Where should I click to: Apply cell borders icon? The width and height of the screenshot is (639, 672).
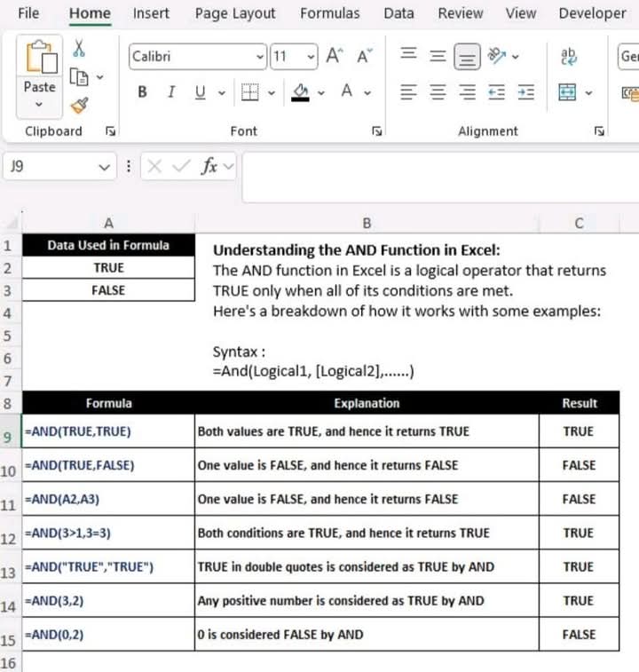(x=250, y=92)
